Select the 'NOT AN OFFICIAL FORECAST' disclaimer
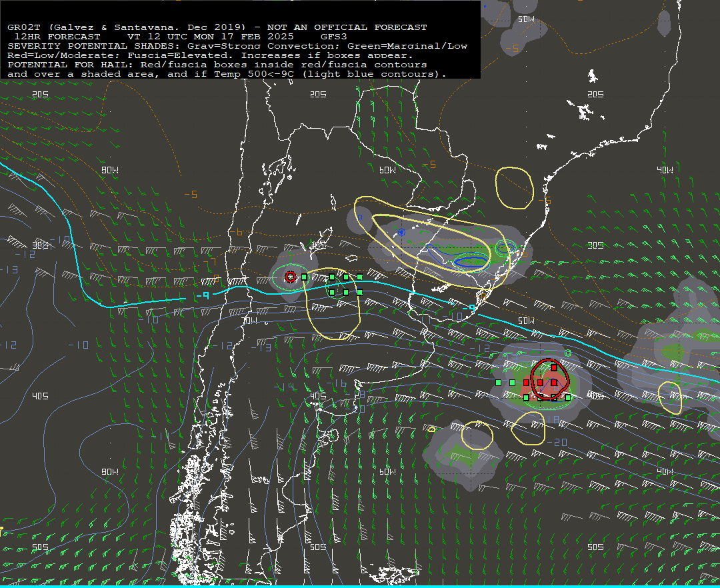Viewport: 720px width, 588px height. pyautogui.click(x=347, y=27)
